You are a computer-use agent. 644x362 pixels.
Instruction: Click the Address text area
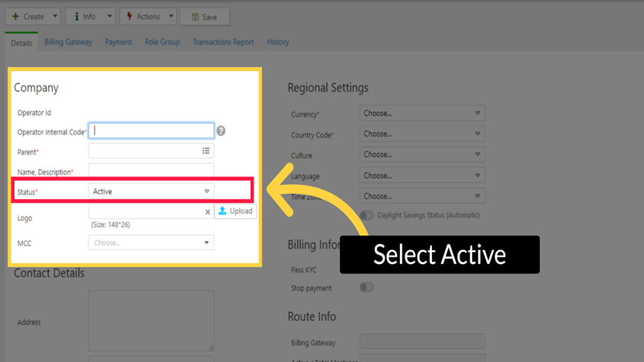pyautogui.click(x=151, y=320)
